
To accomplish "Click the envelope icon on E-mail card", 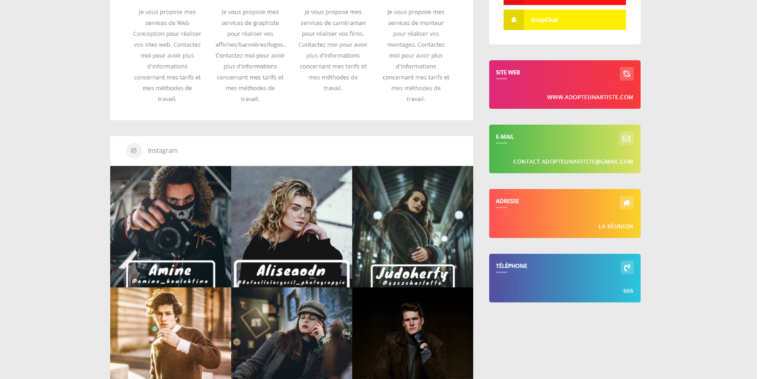I will [x=627, y=139].
